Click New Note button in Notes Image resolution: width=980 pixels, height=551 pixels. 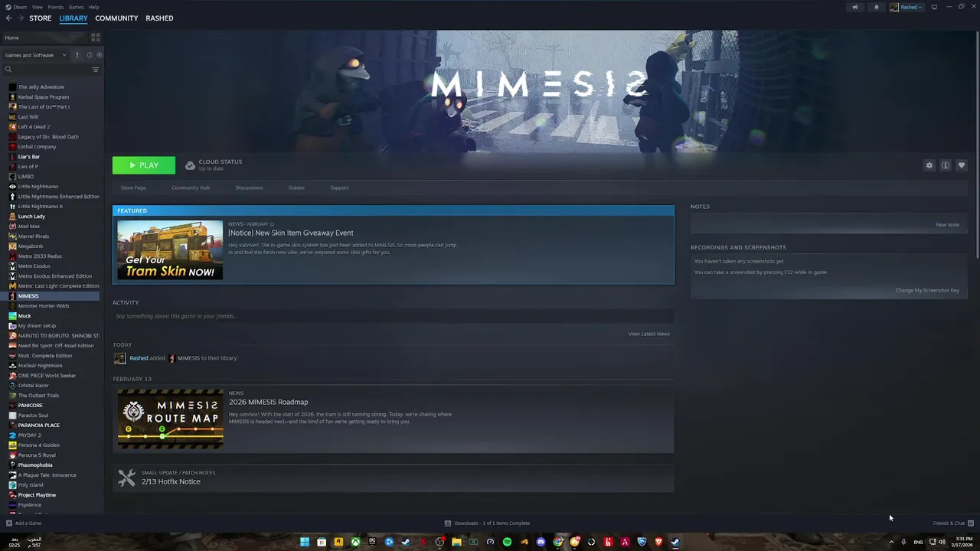coord(947,225)
